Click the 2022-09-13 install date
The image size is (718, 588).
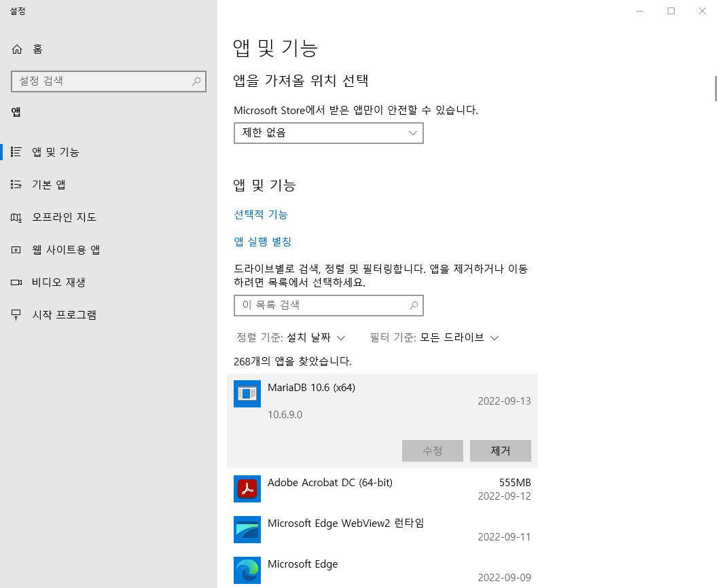[504, 401]
